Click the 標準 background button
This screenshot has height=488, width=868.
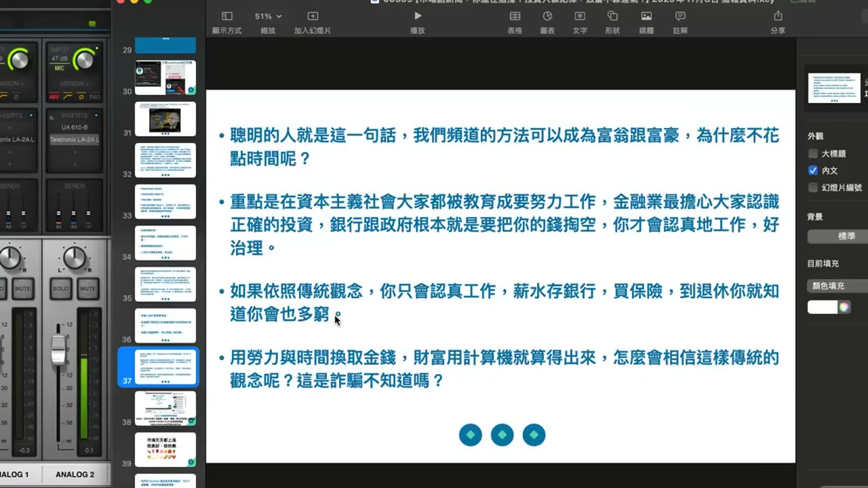(x=837, y=237)
